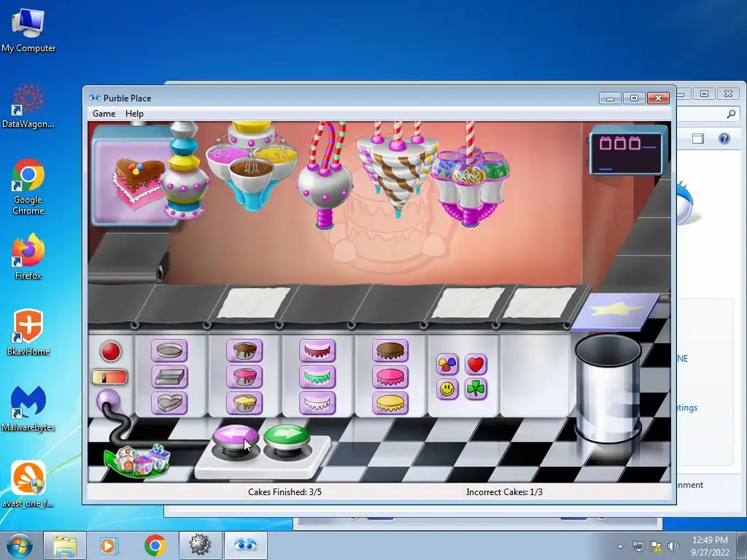Open Windows Media Player from taskbar
This screenshot has width=747, height=560.
(108, 545)
